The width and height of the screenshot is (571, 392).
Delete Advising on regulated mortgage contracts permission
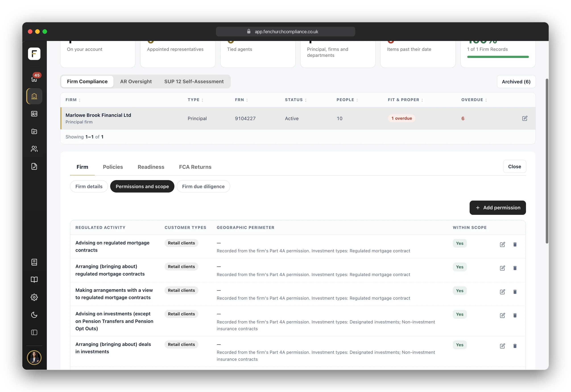(515, 244)
